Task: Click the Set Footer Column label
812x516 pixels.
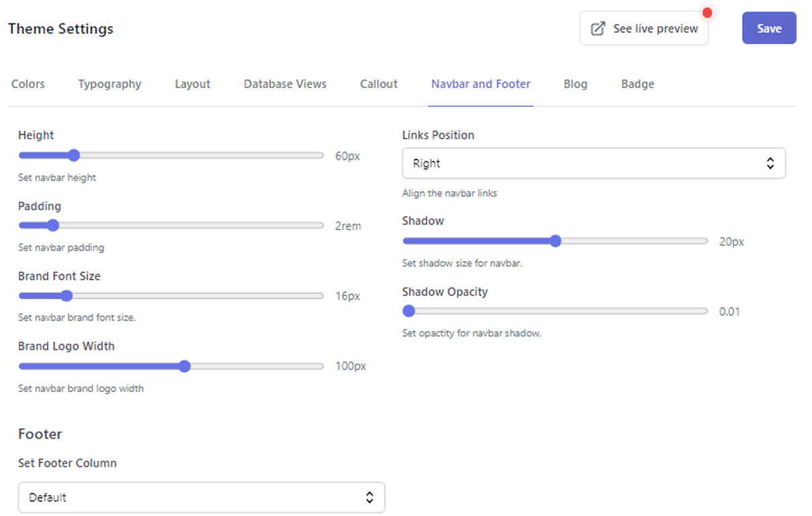Action: coord(67,463)
